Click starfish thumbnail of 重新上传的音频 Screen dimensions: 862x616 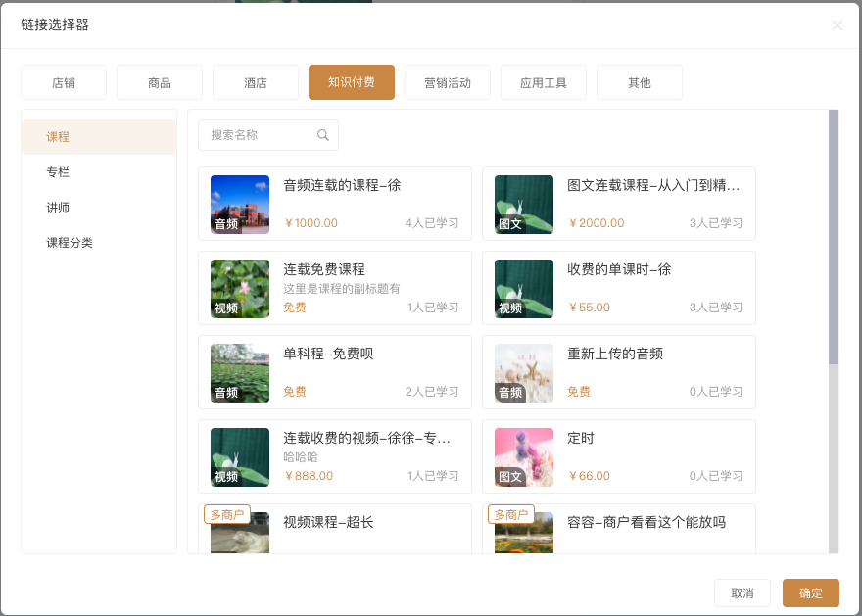click(524, 372)
